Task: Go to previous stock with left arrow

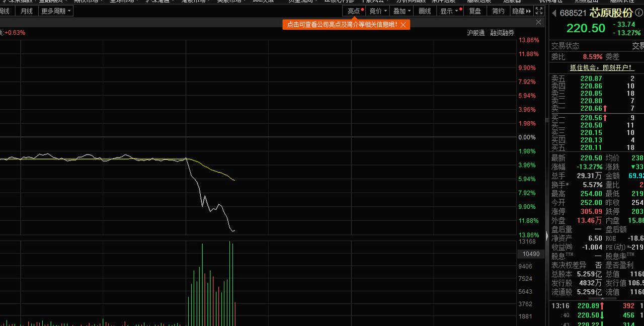Action: pos(554,13)
